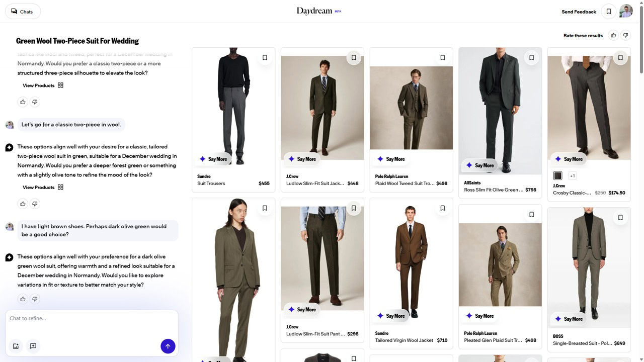The image size is (644, 362).
Task: Expand View Products under the olive tone reply
Action: click(x=43, y=187)
